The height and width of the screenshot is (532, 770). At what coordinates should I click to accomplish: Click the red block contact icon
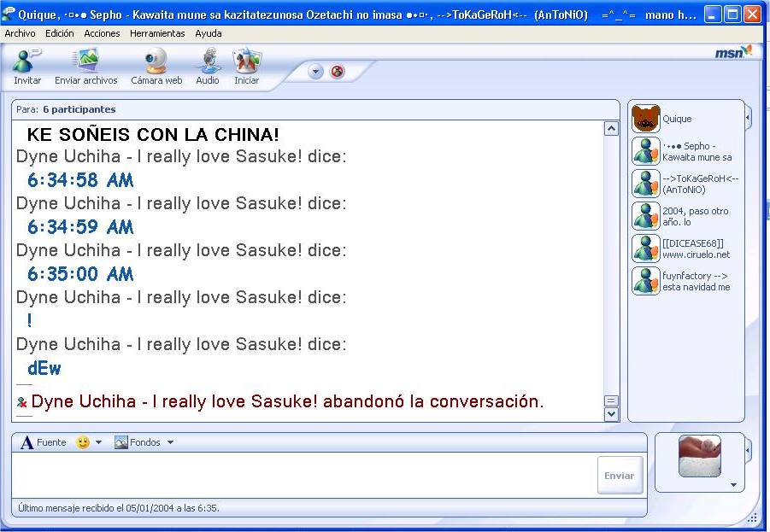(x=338, y=72)
